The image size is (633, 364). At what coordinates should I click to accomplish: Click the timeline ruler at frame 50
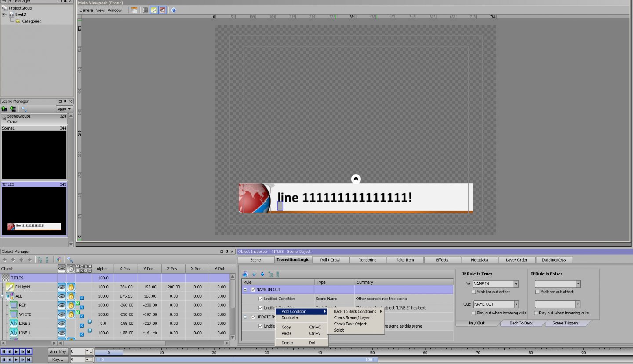[372, 352]
